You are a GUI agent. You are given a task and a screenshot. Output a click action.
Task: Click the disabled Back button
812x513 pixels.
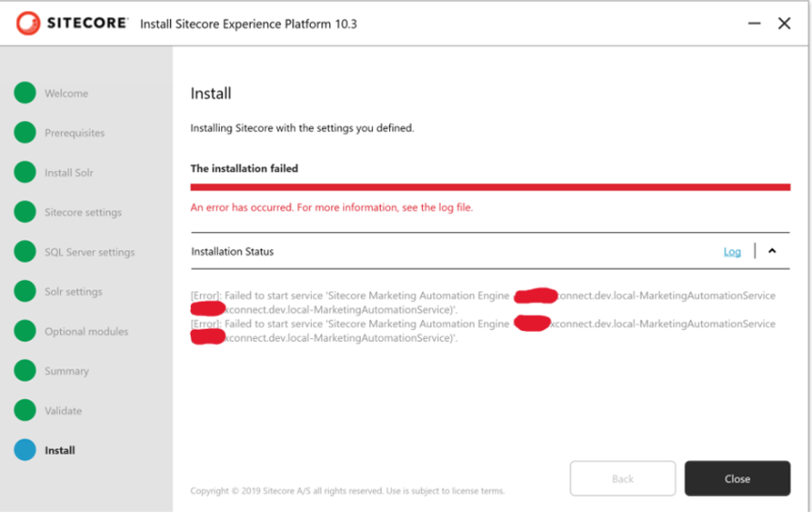(622, 478)
